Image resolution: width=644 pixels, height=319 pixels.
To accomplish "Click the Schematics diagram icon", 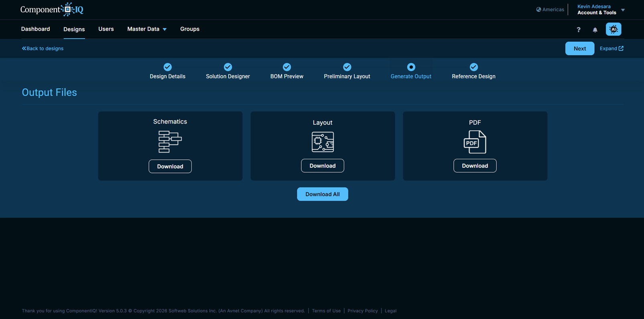I will click(x=170, y=142).
